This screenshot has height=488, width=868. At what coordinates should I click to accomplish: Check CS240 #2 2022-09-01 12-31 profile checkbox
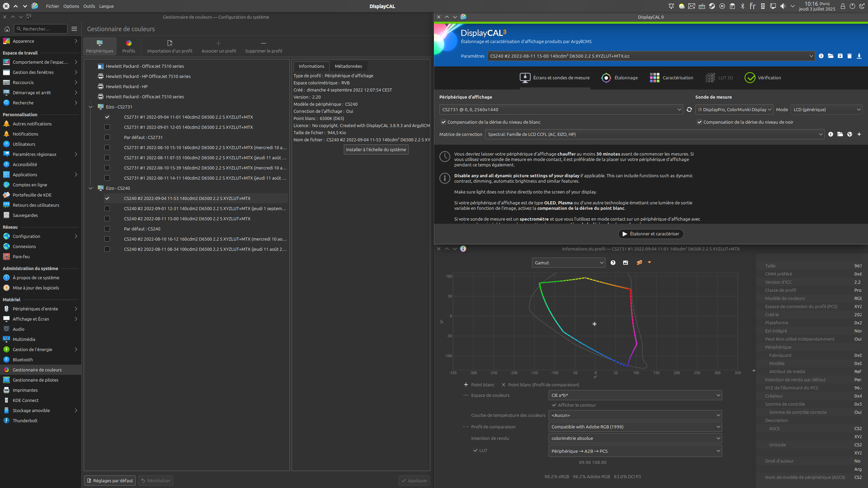tap(107, 208)
